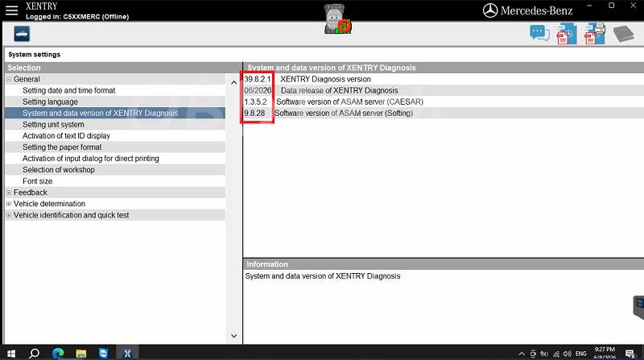Image resolution: width=644 pixels, height=360 pixels.
Task: Open TeamViewer from the taskbar
Action: (104, 354)
